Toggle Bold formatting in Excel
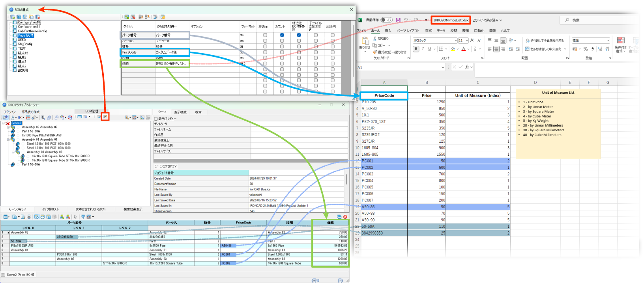This screenshot has height=283, width=644. click(416, 49)
